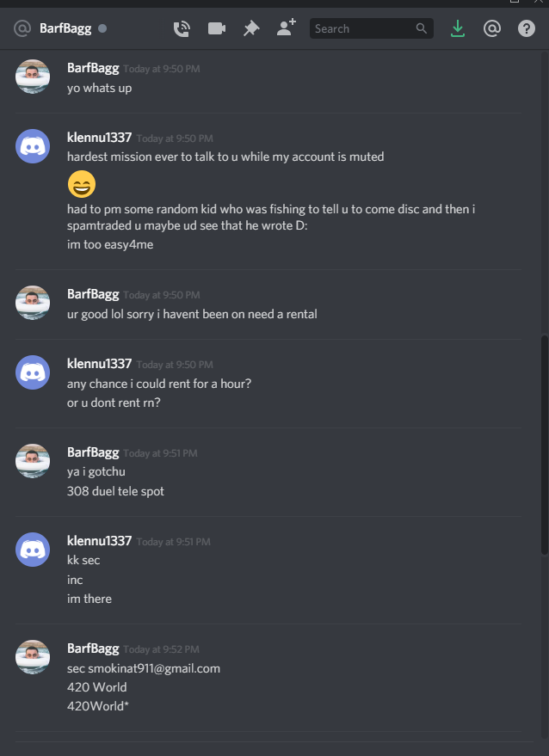Click the chat scrollbar thumb
549x756 pixels.
tap(545, 445)
